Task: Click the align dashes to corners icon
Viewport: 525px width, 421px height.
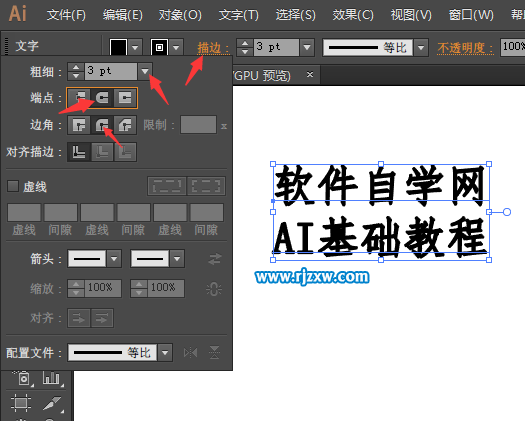Action: coord(206,186)
